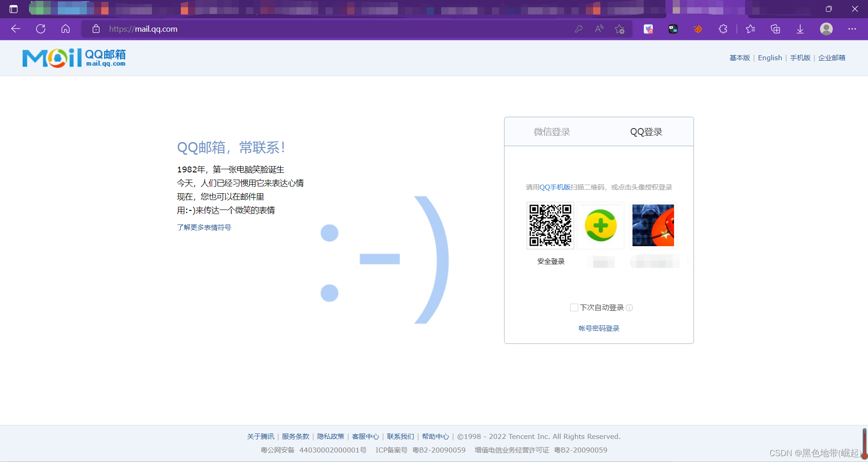Open the browser profile avatar
The image size is (868, 462).
click(x=826, y=29)
